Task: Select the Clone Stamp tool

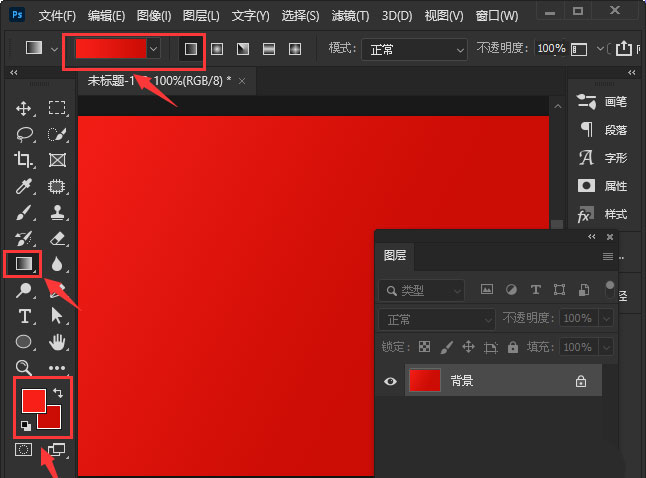Action: pyautogui.click(x=57, y=213)
